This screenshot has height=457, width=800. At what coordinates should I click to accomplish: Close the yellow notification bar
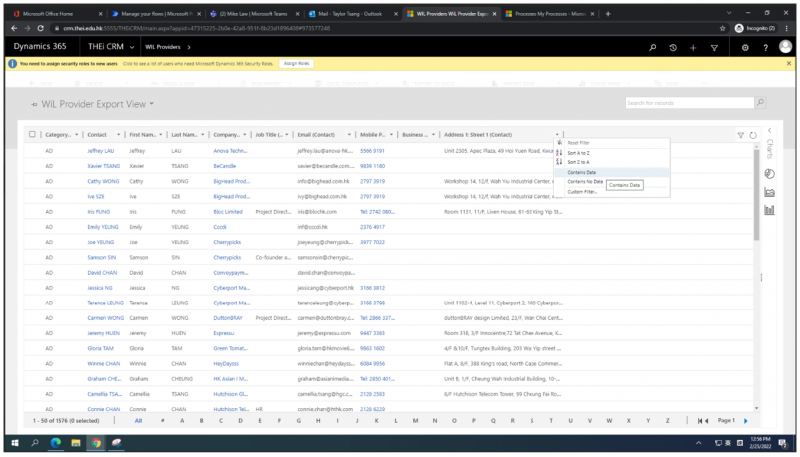pos(789,63)
